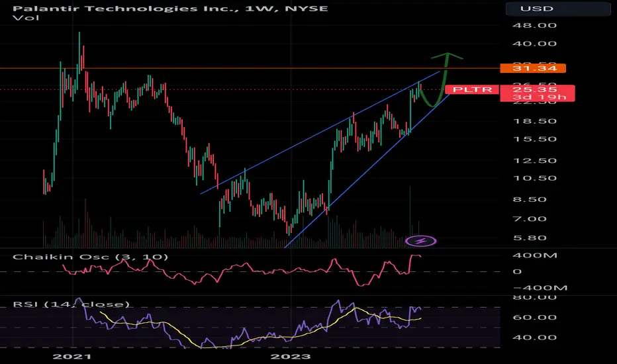This screenshot has width=617, height=364.
Task: Click the 40.00 price axis label
Action: coord(534,44)
